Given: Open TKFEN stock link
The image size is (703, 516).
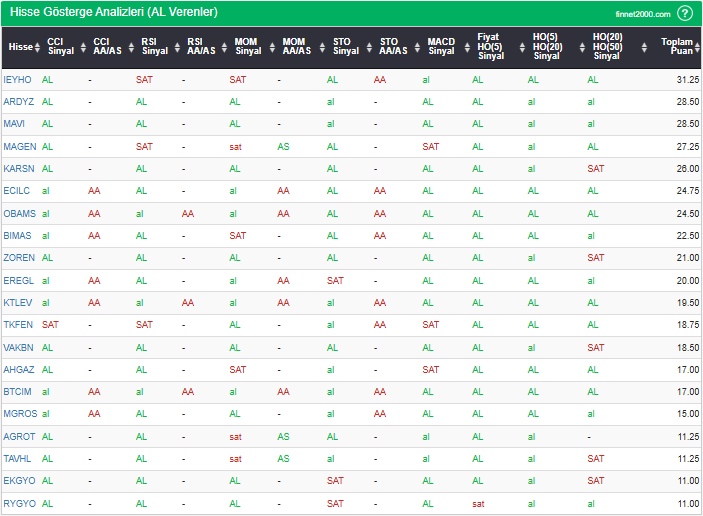Looking at the screenshot, I should [x=18, y=325].
